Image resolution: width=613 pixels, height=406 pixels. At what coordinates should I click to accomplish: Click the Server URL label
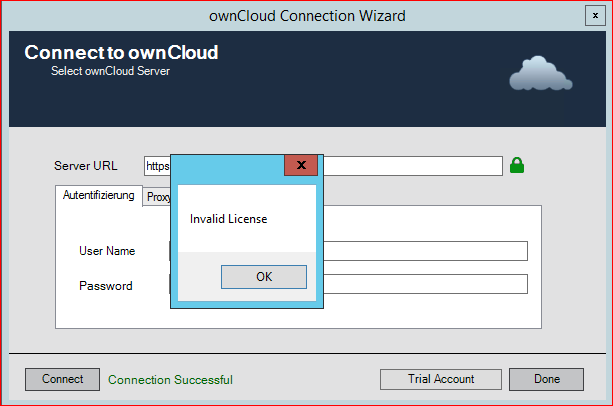[x=86, y=166]
